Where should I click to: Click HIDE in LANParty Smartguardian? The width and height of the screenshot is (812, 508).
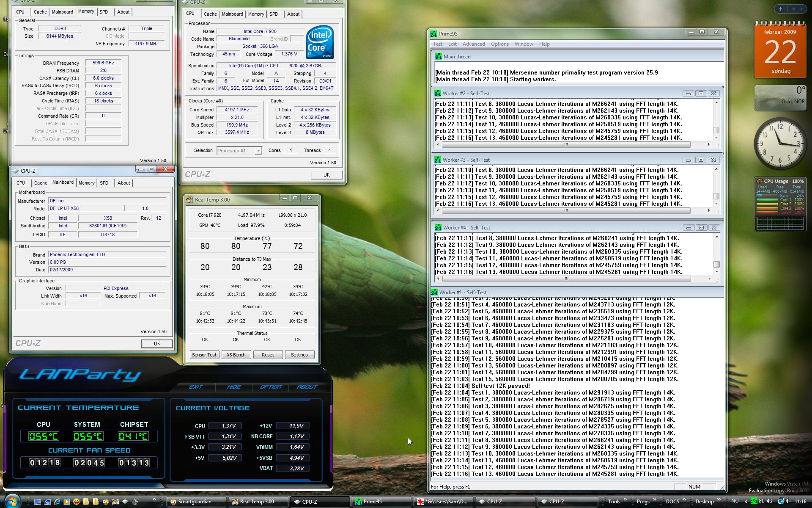pos(233,387)
